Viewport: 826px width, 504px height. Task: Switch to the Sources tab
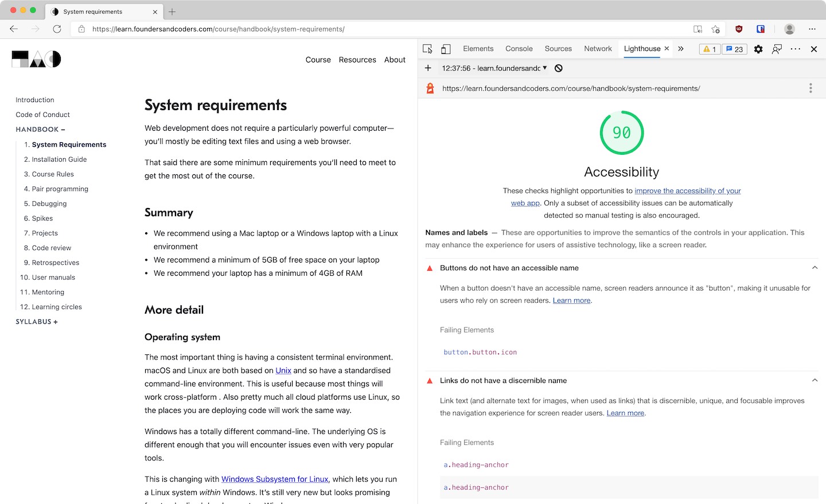click(558, 49)
